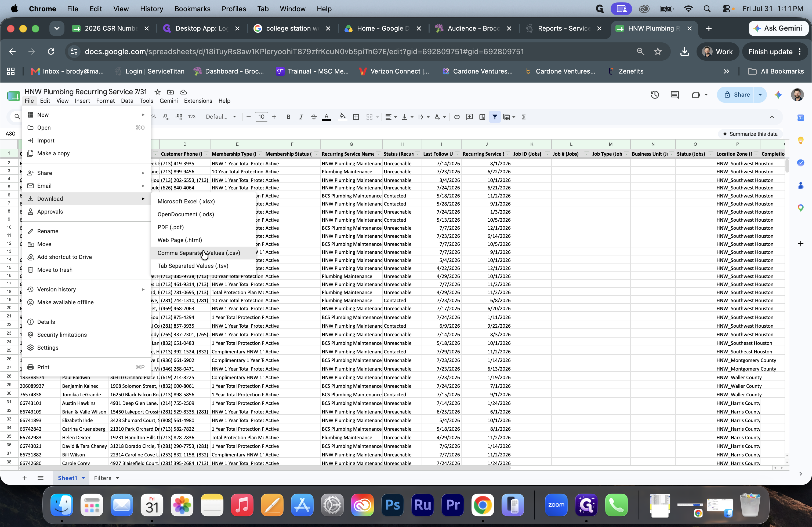Screen dimensions: 812x527
Task: Open the Extensions menu
Action: (198, 101)
